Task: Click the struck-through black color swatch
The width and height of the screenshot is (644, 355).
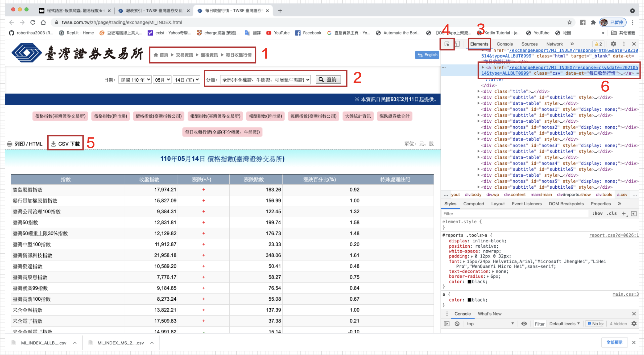Action: (469, 300)
